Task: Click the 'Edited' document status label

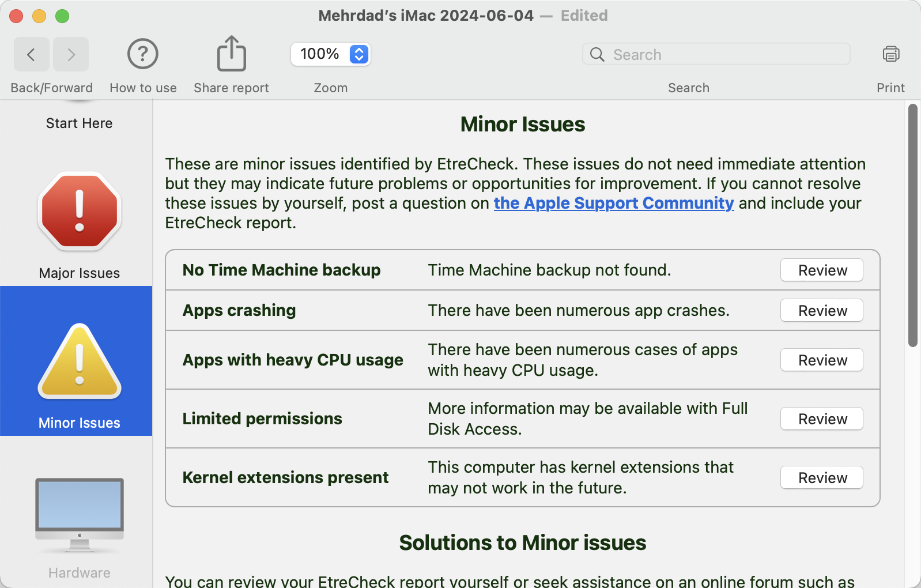Action: coord(584,16)
